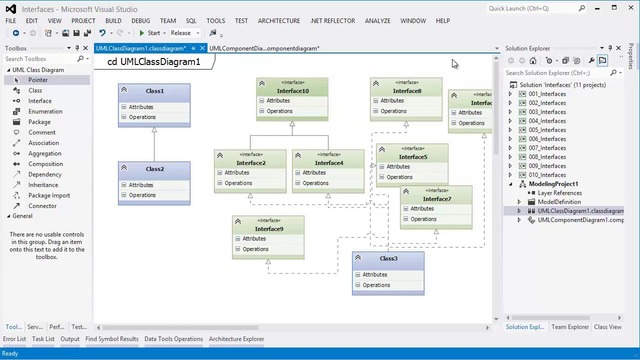Click the Start debugging button
The image size is (640, 360).
click(x=149, y=33)
